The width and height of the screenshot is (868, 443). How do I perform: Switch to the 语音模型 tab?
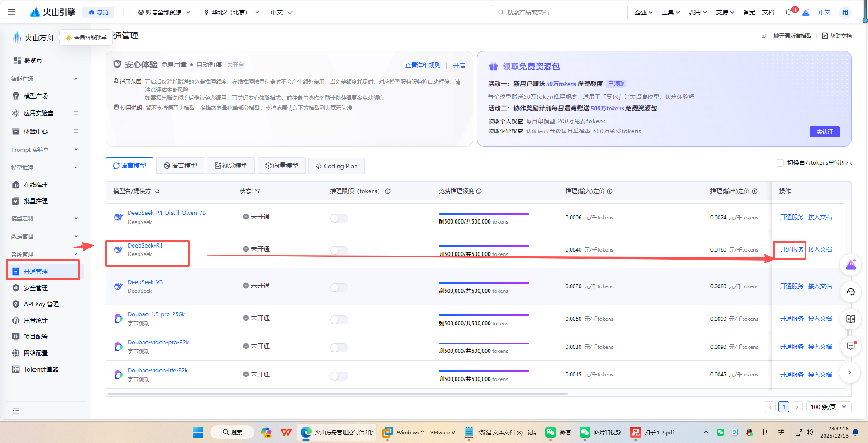tap(180, 166)
